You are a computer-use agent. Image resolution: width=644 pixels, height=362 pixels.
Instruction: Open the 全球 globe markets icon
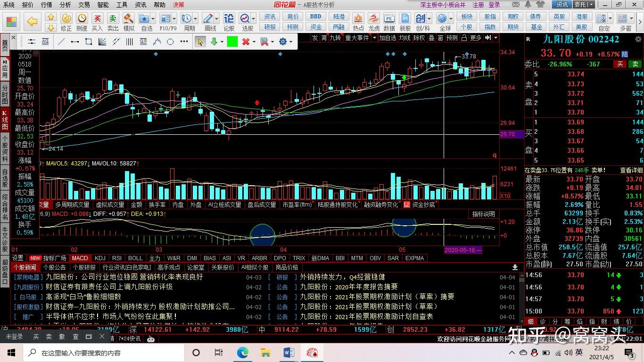click(442, 22)
